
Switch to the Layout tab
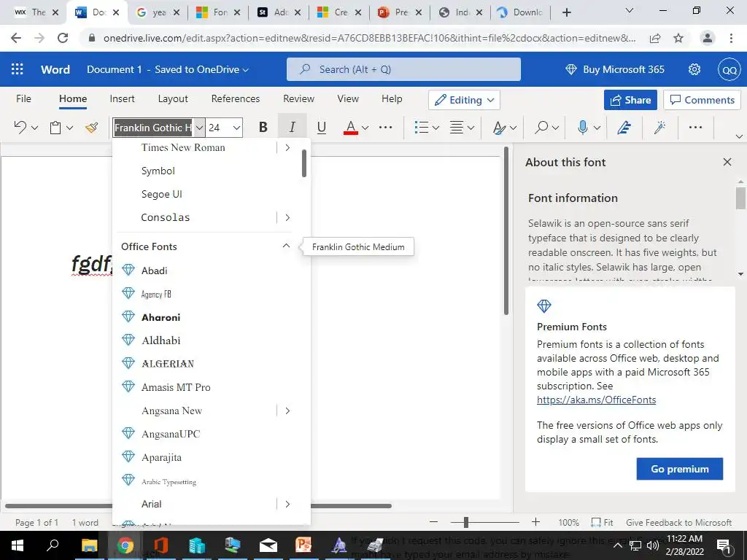point(173,98)
